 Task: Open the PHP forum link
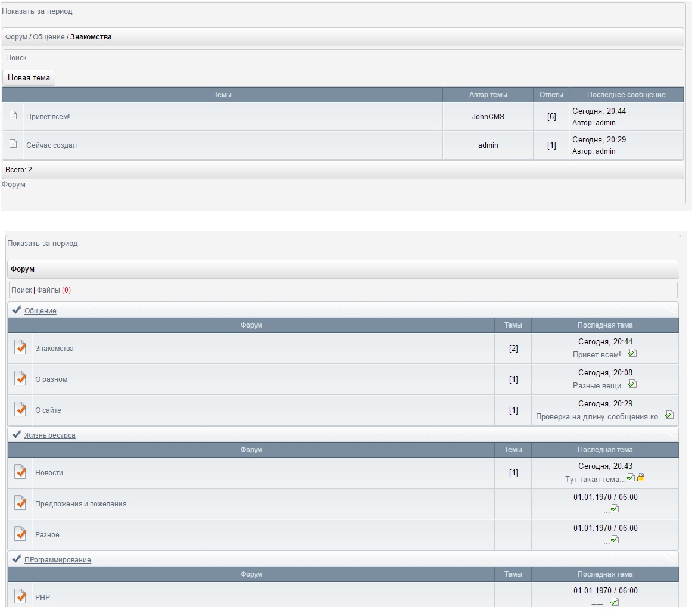point(42,597)
